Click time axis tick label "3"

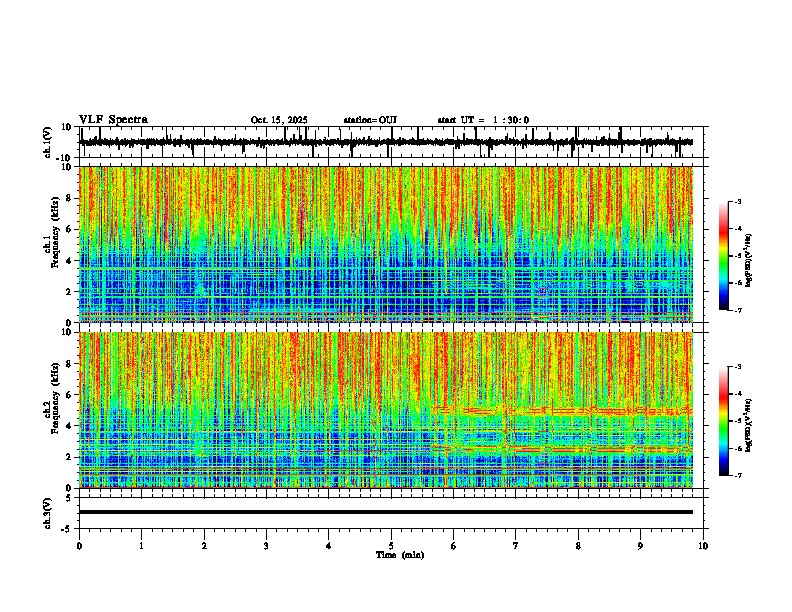click(x=266, y=546)
